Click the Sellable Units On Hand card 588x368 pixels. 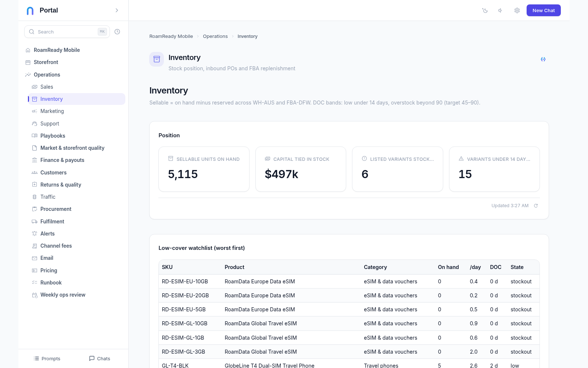204,169
